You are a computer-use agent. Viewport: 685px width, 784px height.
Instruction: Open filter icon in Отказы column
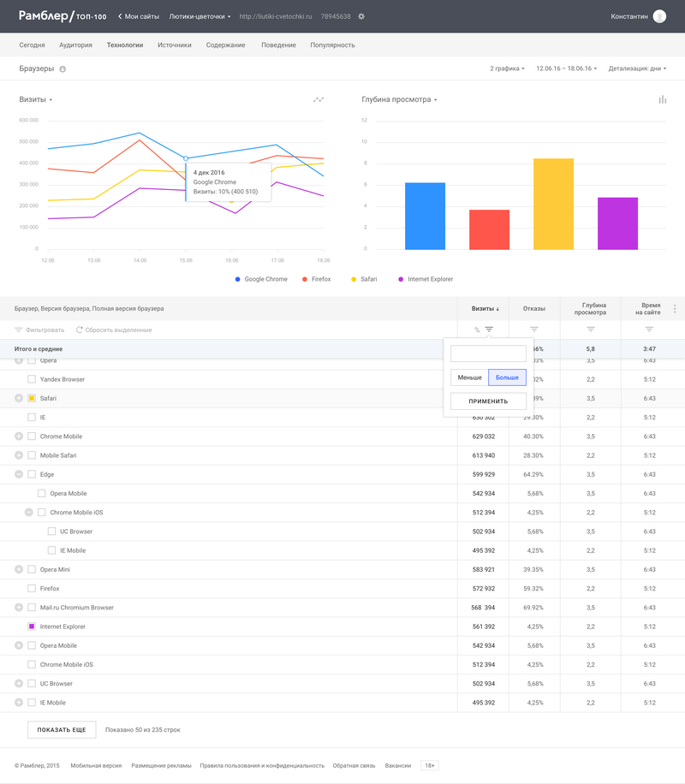[x=534, y=330]
